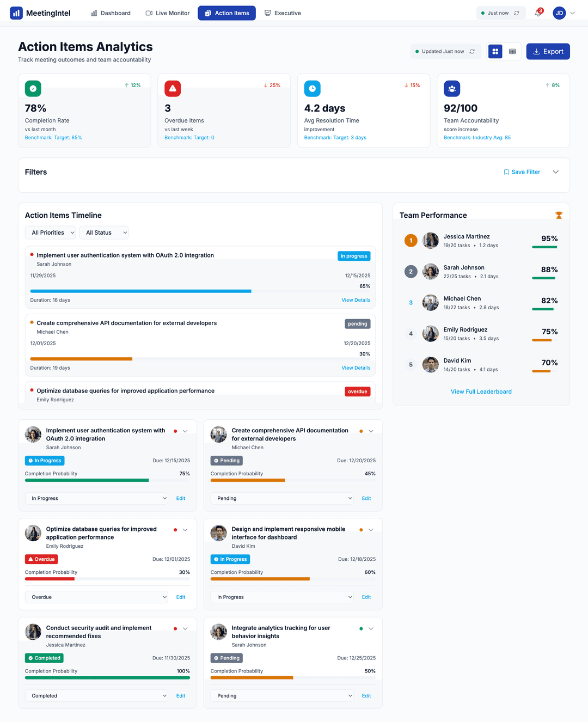Viewport: 588px width, 722px height.
Task: Expand the security audit card chevron
Action: 185,628
